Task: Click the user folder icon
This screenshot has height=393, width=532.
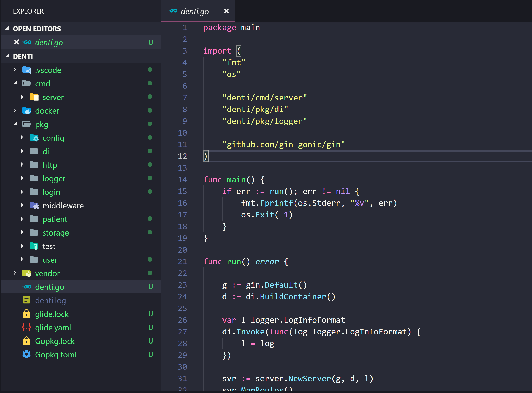Action: (x=34, y=260)
